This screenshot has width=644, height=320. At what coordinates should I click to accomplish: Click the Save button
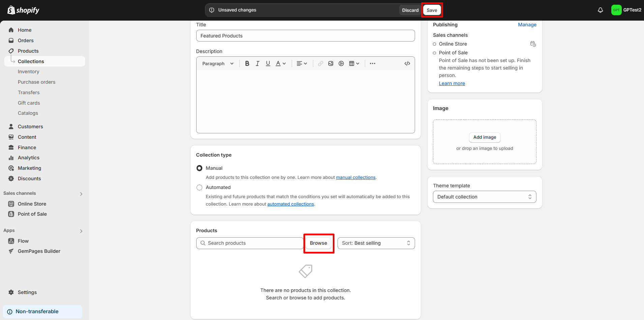432,10
